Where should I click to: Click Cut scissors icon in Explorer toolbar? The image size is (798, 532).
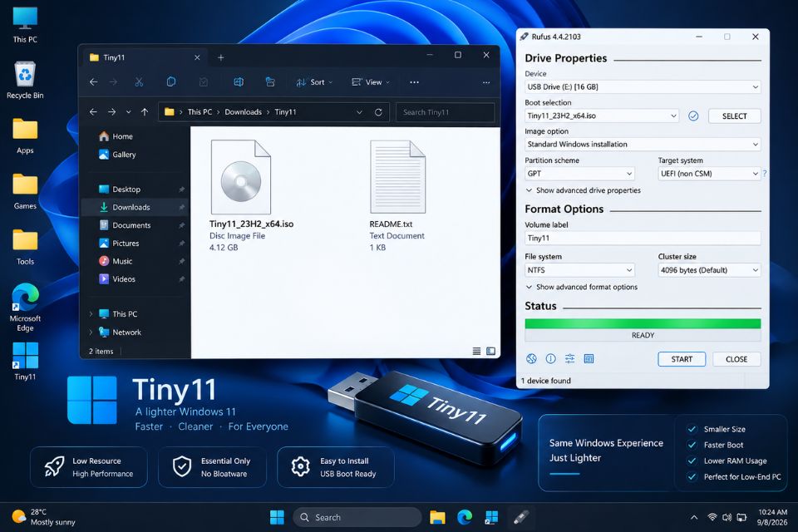coord(139,82)
